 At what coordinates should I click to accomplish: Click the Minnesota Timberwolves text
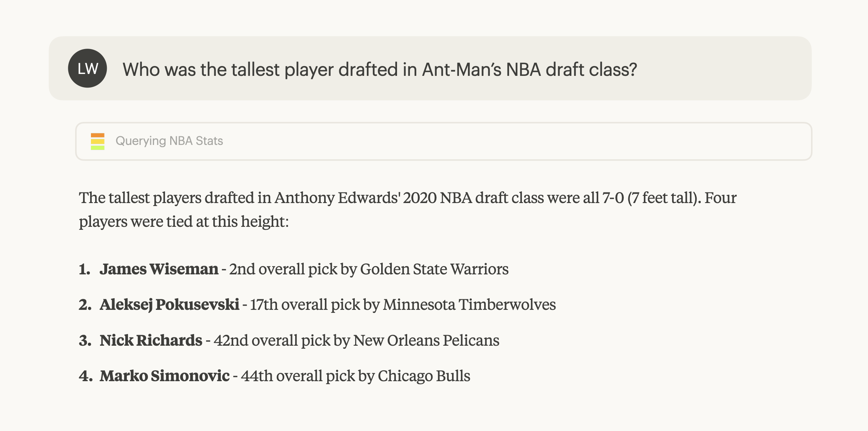point(469,305)
